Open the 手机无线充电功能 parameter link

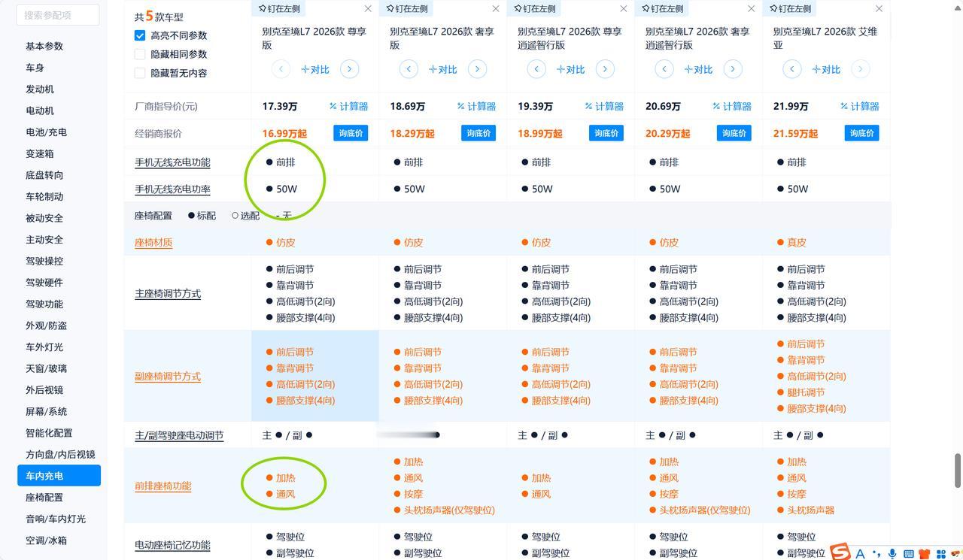tap(172, 162)
